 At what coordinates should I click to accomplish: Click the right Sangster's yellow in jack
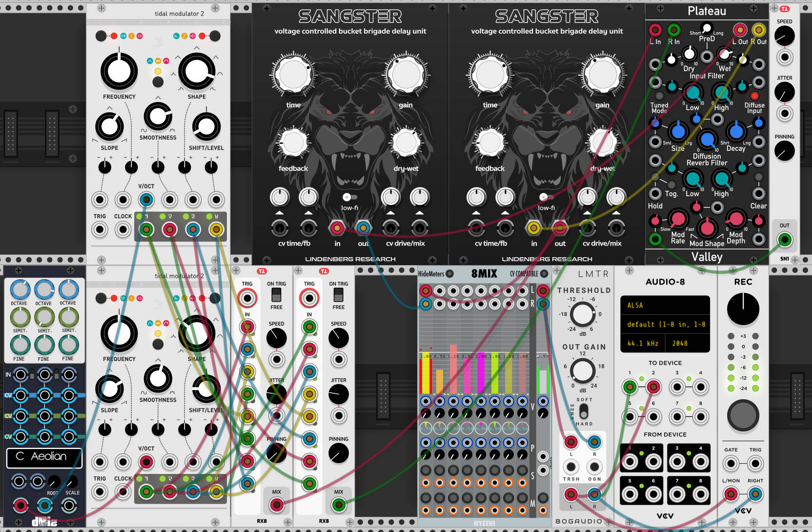tap(533, 227)
